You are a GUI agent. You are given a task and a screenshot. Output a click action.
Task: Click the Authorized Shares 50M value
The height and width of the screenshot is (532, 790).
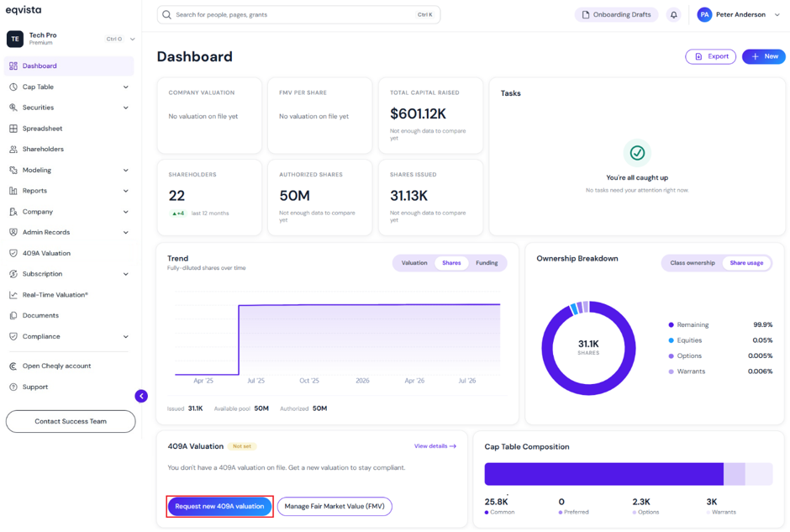pyautogui.click(x=295, y=196)
